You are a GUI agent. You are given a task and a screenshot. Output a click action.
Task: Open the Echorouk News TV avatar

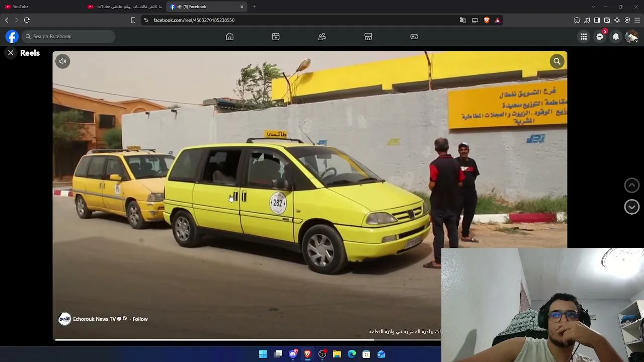click(x=65, y=319)
